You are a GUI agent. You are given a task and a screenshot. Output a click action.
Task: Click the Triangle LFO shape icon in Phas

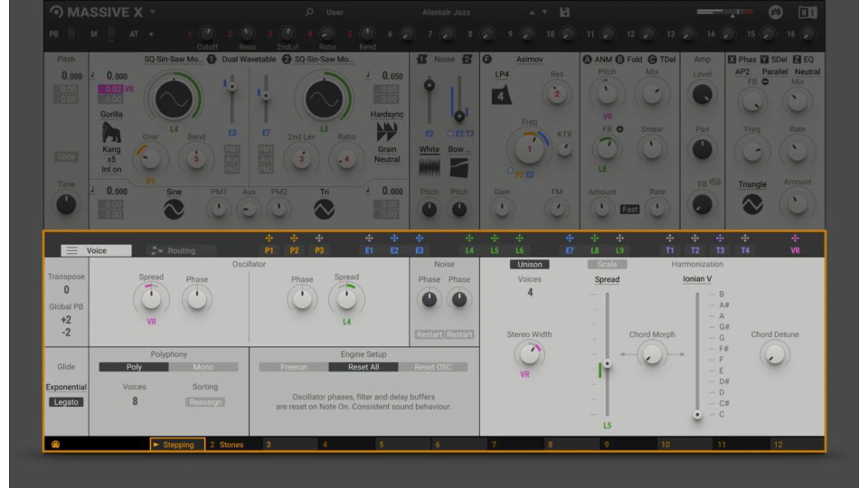coord(752,204)
